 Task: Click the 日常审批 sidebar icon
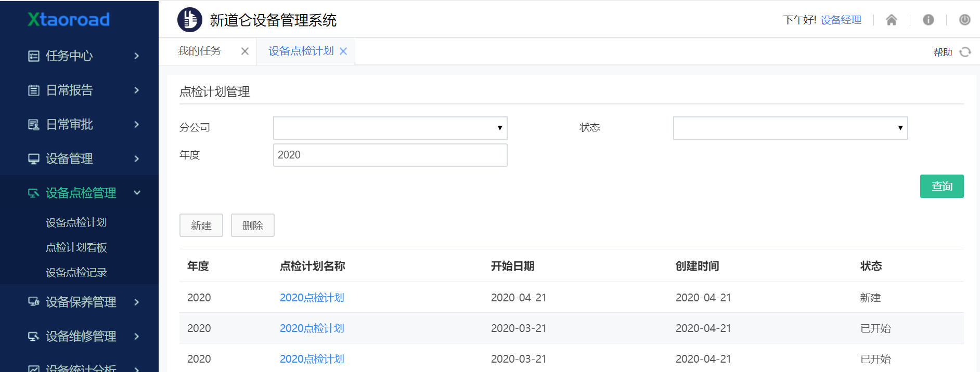[x=34, y=125]
